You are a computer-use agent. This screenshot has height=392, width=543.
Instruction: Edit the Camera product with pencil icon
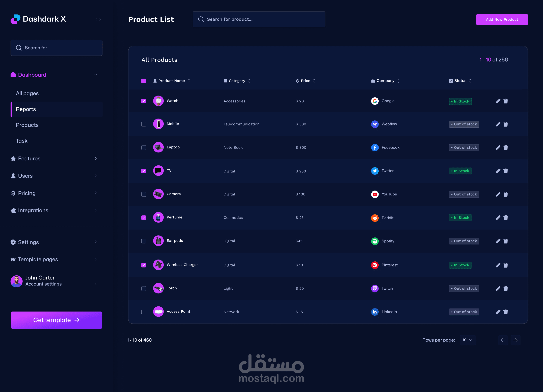pyautogui.click(x=498, y=194)
